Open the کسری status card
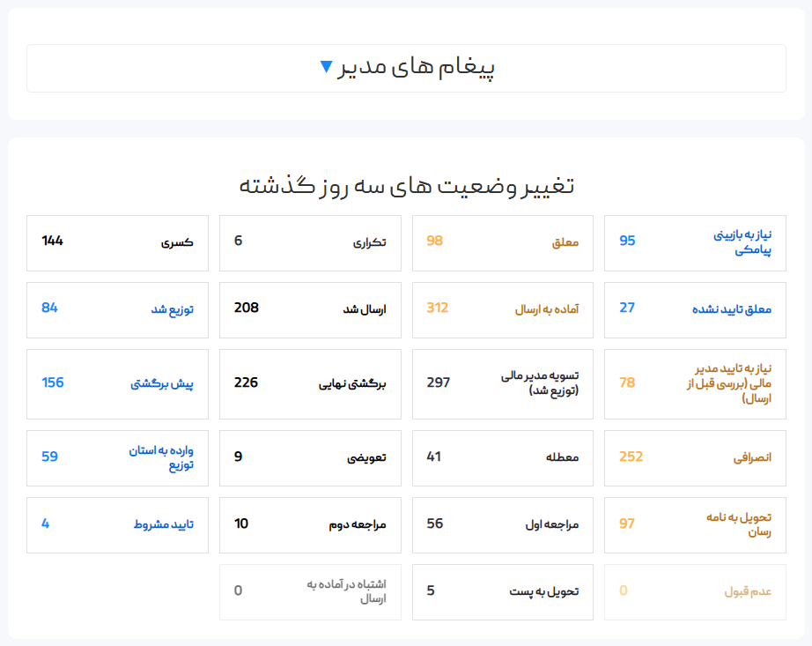This screenshot has height=646, width=812. coord(117,242)
